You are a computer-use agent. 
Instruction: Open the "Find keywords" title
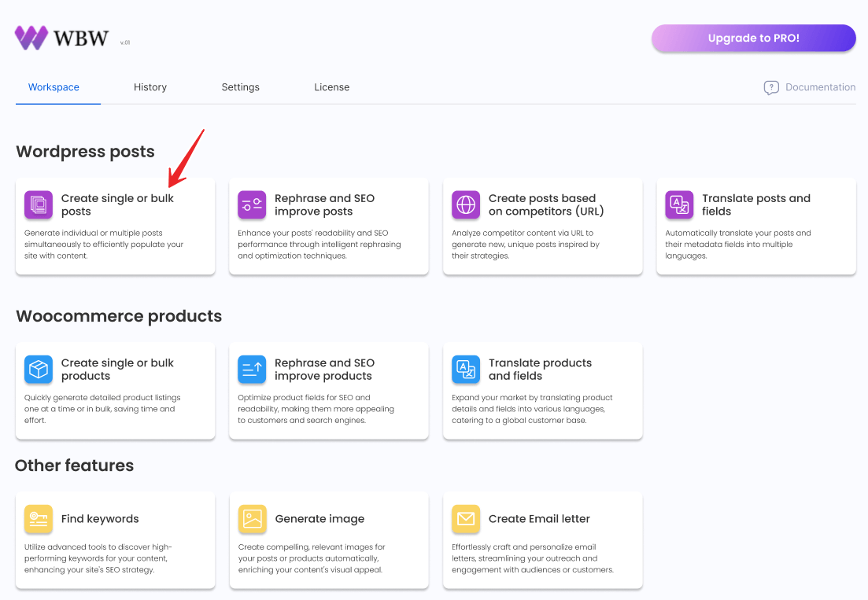[100, 519]
